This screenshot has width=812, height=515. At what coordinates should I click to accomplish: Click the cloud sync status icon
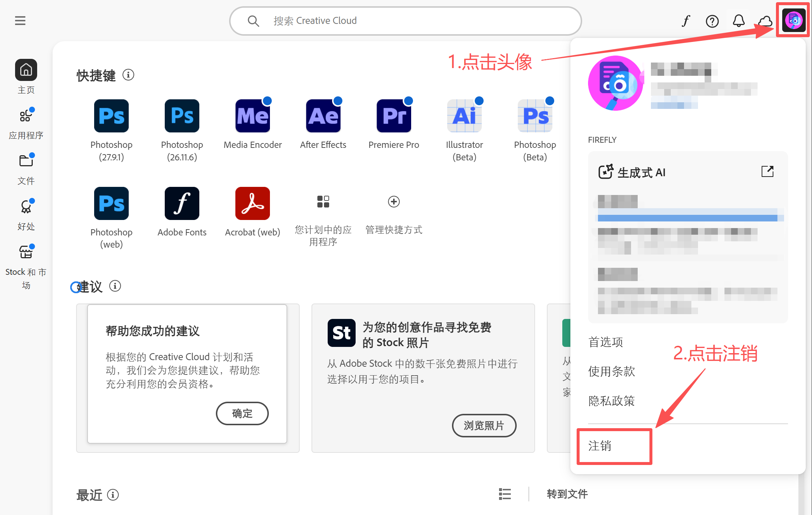765,21
